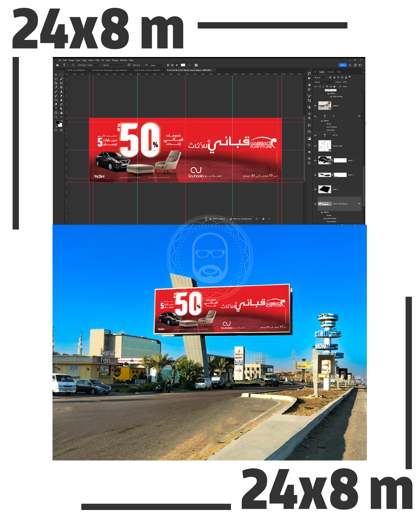Screen dimensions: 420x516
Task: Switch to the Channels panel tab
Action: pos(331,72)
